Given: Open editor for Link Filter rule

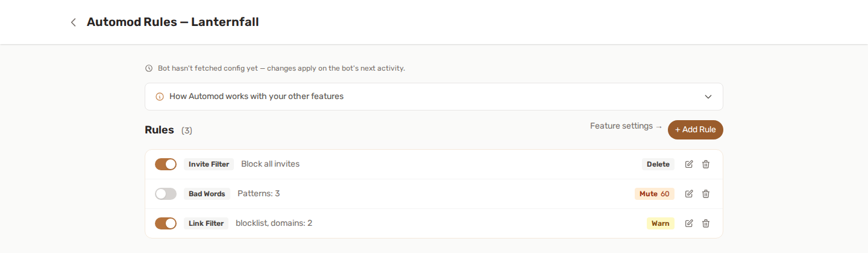Looking at the screenshot, I should (x=689, y=223).
